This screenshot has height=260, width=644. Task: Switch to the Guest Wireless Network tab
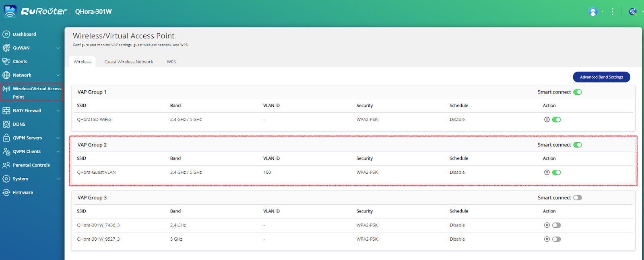129,62
